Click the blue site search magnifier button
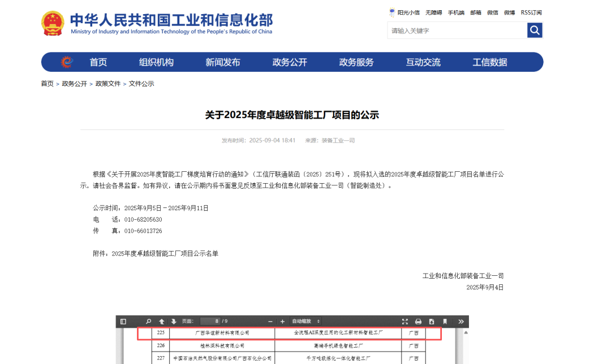611x364 pixels. point(535,31)
